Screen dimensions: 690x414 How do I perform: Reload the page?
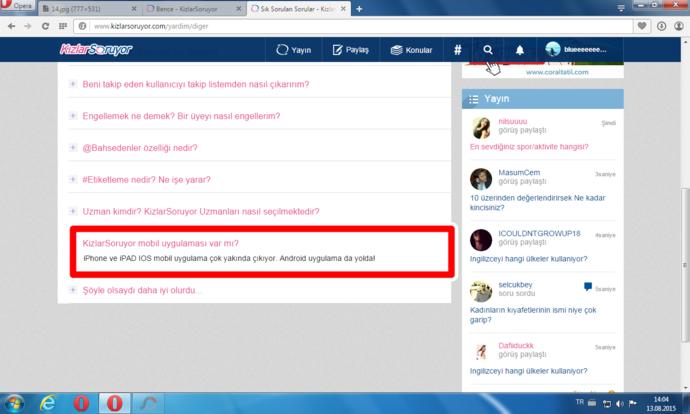(x=45, y=26)
